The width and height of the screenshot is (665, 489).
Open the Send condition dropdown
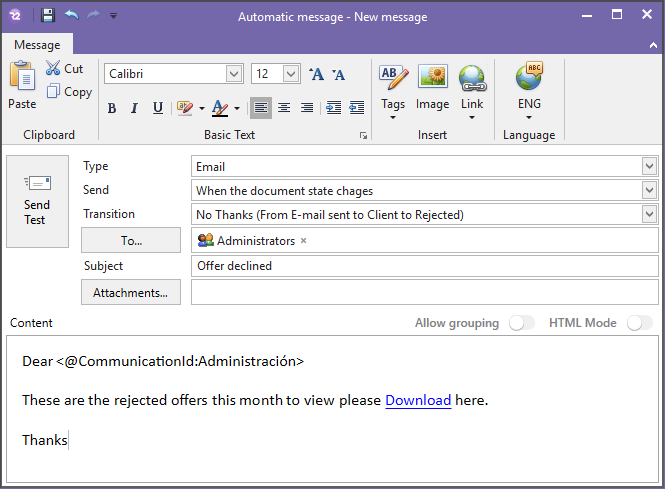(649, 190)
